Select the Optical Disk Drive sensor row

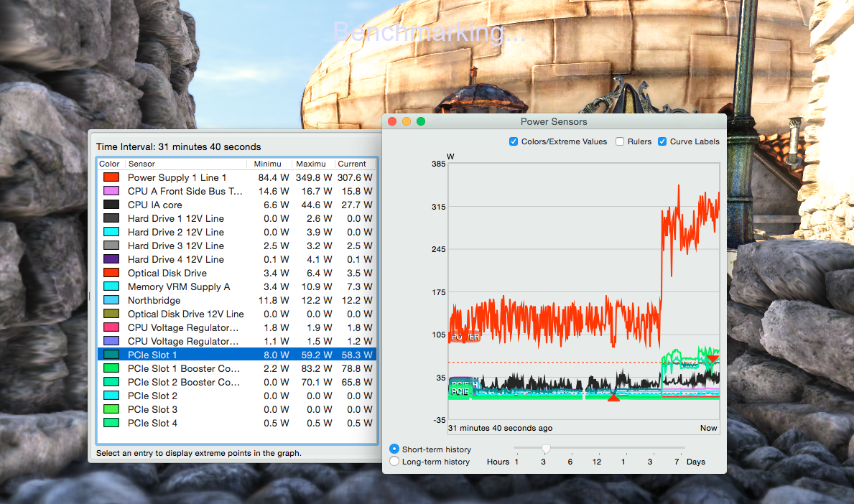click(237, 273)
